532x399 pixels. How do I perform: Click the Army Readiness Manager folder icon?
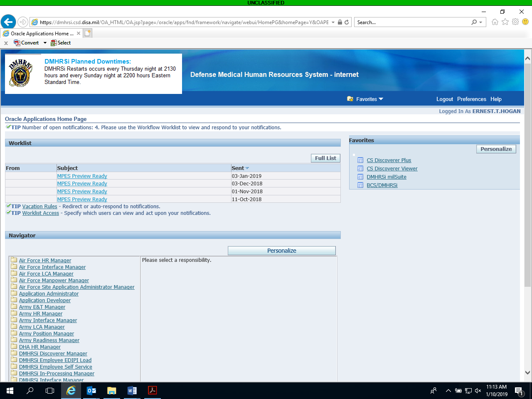[14, 340]
